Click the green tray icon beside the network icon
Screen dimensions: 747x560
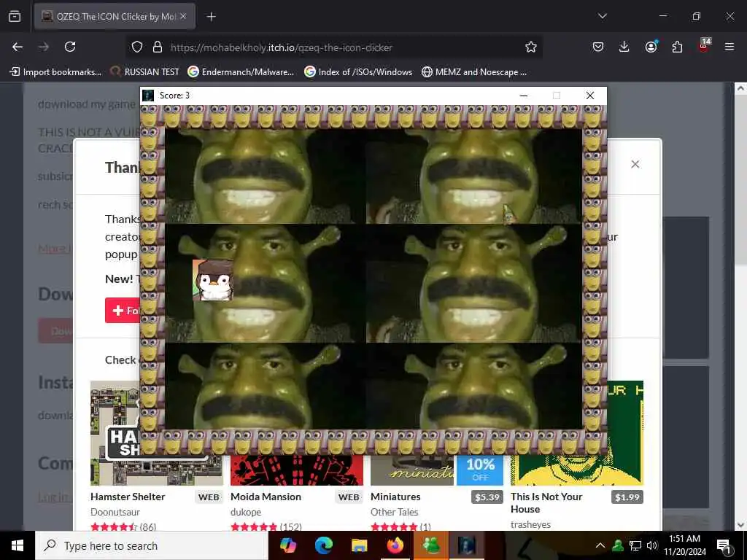(618, 545)
